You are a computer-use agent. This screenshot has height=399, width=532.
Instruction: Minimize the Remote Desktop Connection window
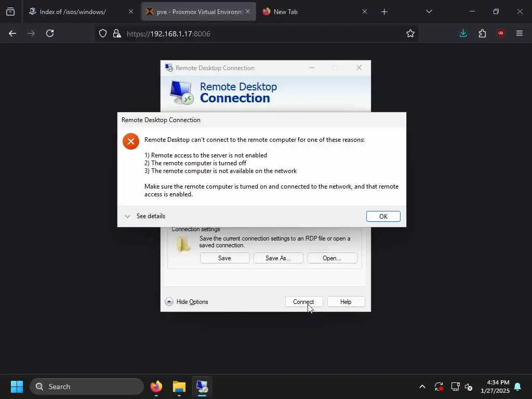click(312, 68)
